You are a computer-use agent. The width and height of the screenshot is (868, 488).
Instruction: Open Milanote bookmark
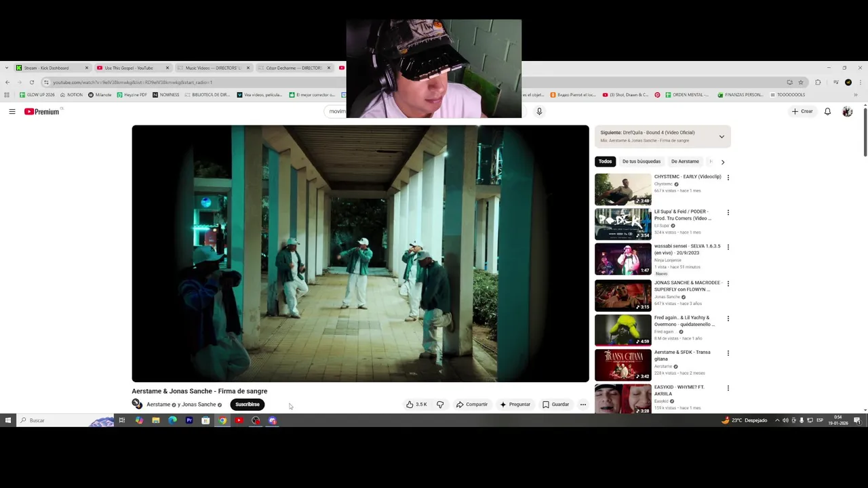[100, 95]
